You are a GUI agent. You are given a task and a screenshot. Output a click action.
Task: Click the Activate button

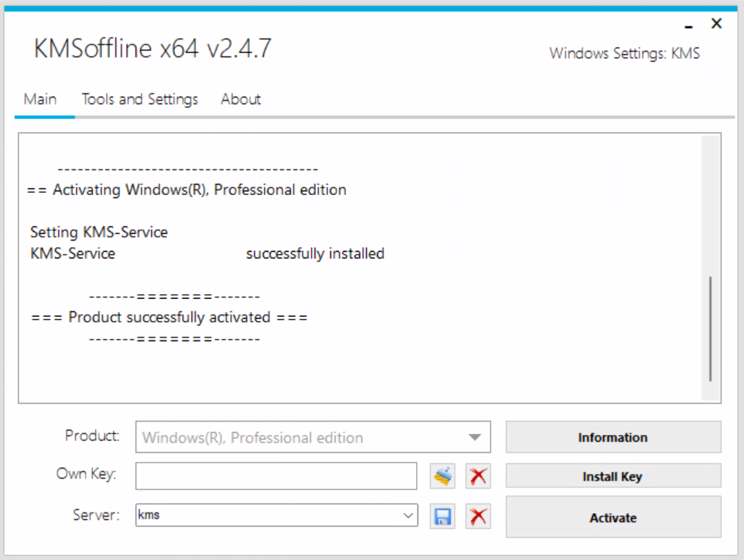613,517
